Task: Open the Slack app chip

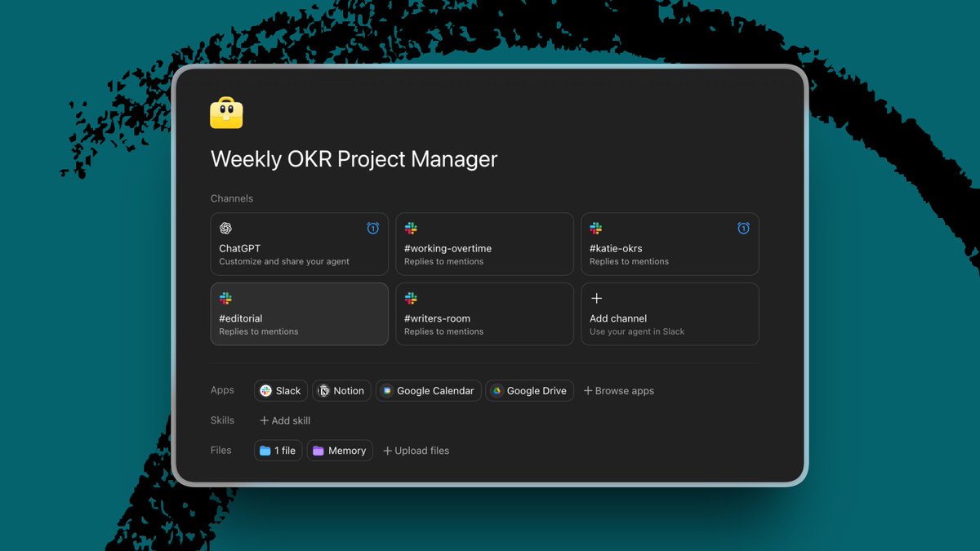Action: click(x=281, y=391)
